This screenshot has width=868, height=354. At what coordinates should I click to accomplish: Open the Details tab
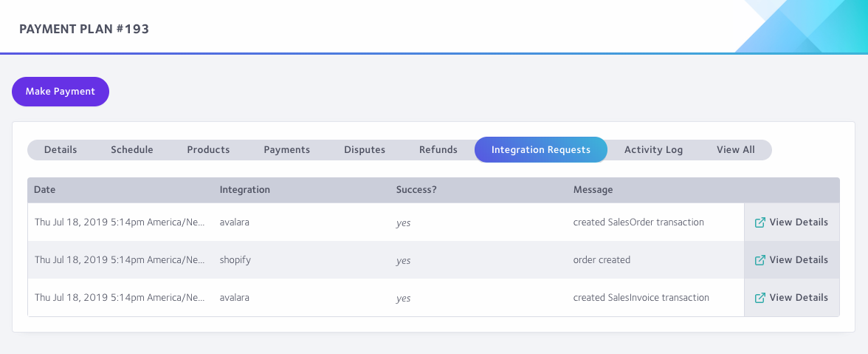61,149
